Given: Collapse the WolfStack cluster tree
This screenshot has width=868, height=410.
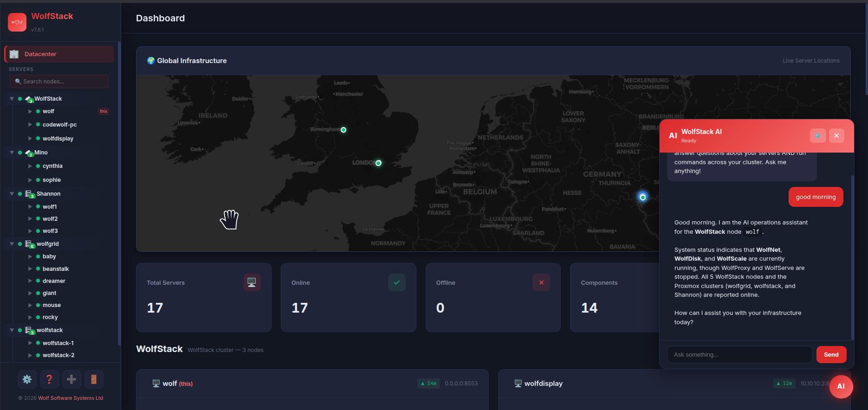Looking at the screenshot, I should (x=12, y=99).
